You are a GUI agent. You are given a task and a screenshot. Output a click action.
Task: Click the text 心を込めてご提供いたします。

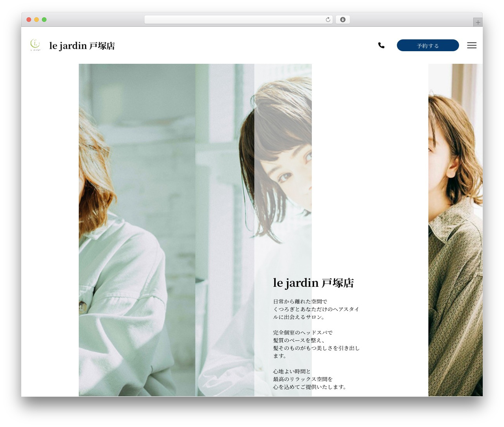[x=310, y=387]
